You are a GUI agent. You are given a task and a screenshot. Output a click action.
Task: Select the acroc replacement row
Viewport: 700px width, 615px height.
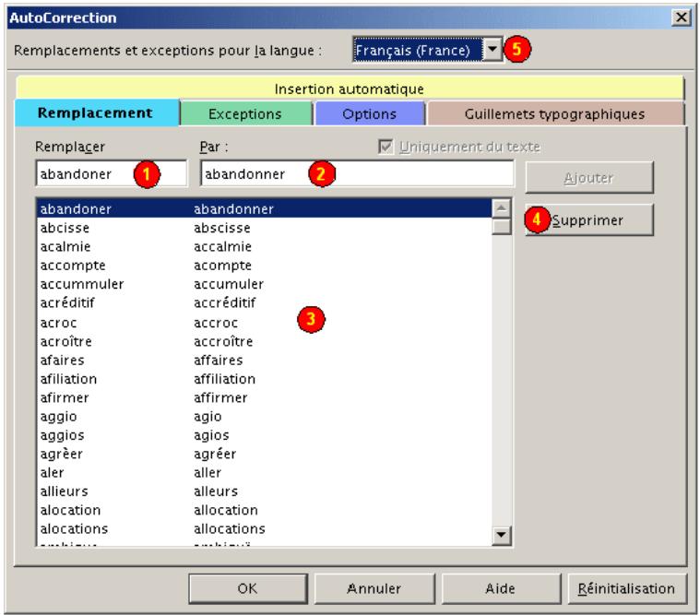tap(265, 322)
